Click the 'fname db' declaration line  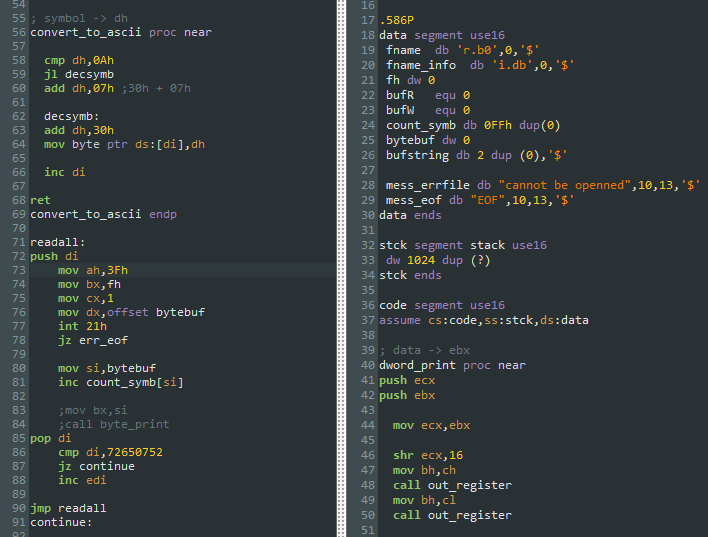462,50
